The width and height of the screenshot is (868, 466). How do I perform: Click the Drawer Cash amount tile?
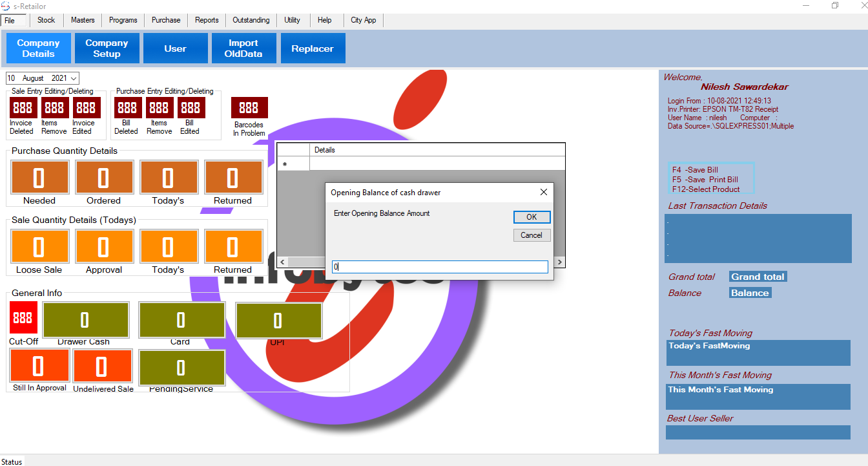pyautogui.click(x=85, y=319)
